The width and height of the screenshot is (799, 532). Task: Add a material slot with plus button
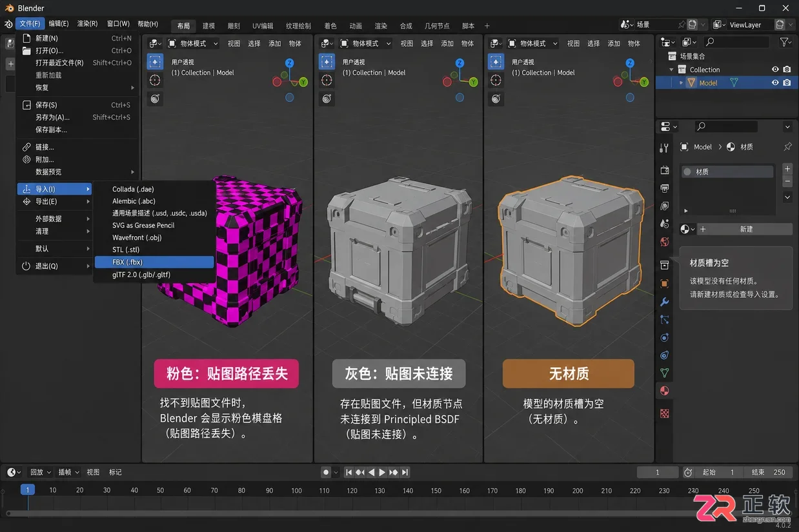(787, 169)
